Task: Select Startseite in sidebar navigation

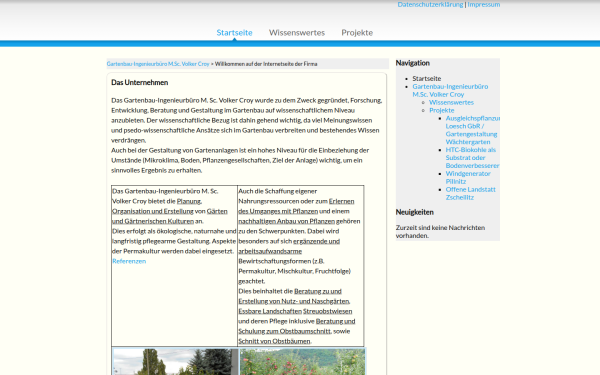Action: pyautogui.click(x=427, y=78)
